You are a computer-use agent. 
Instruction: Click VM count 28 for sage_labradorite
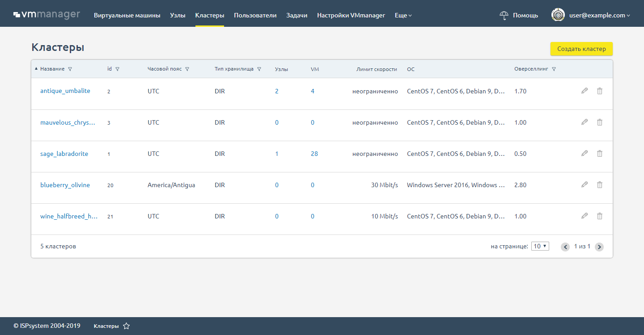click(314, 154)
